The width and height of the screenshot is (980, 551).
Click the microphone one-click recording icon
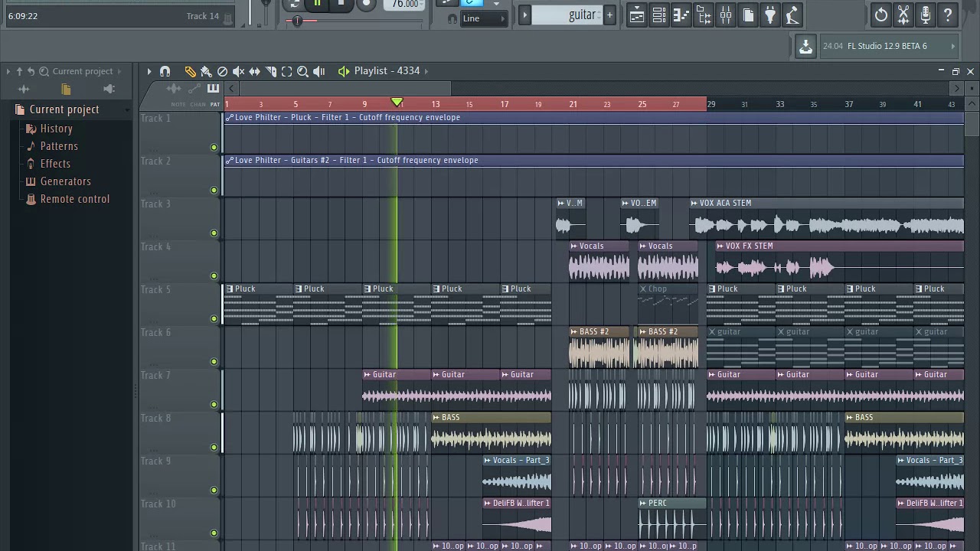coord(926,15)
